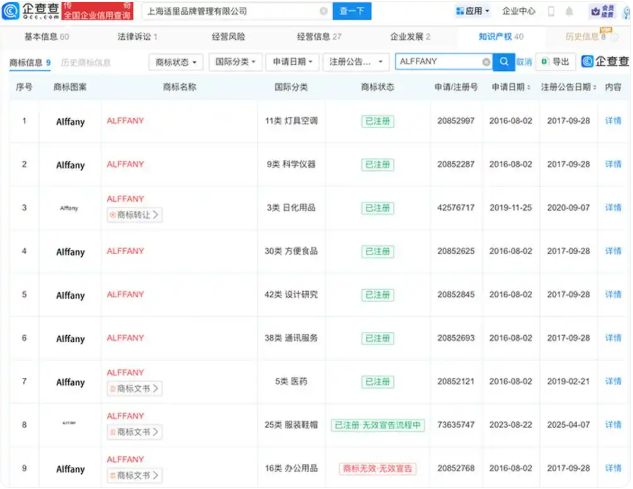The height and width of the screenshot is (489, 633).
Task: Open 详情 for registration 20852625
Action: coord(613,251)
